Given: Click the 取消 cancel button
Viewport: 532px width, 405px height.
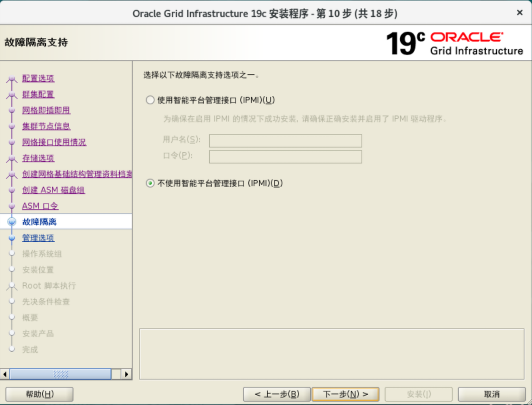Looking at the screenshot, I should [x=491, y=394].
